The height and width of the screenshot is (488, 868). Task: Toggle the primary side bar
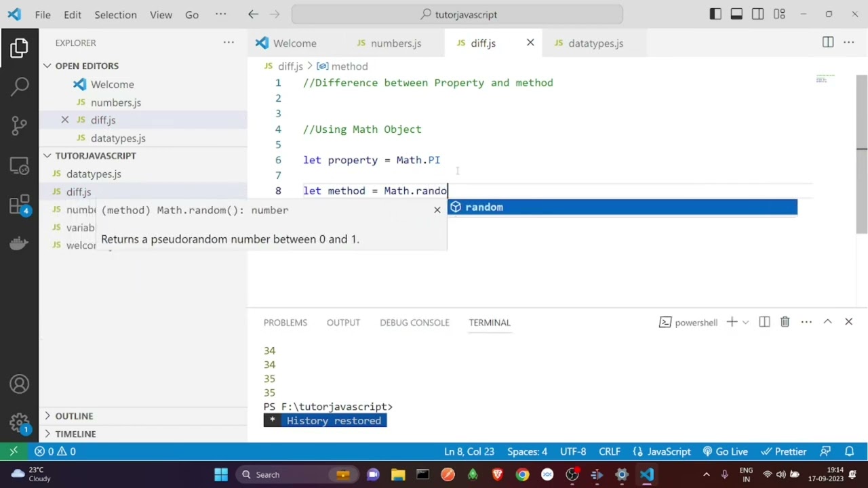(715, 14)
